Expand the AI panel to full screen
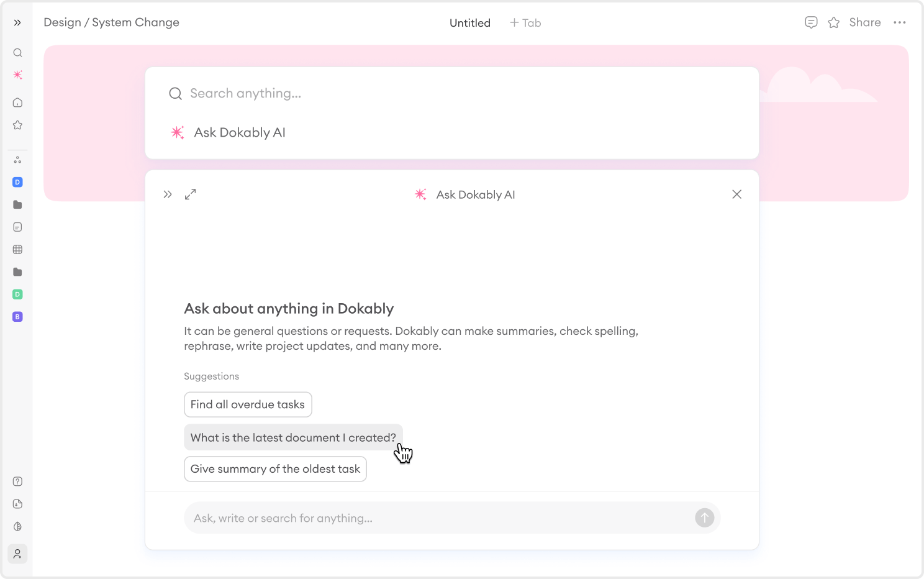The image size is (924, 579). coord(191,194)
